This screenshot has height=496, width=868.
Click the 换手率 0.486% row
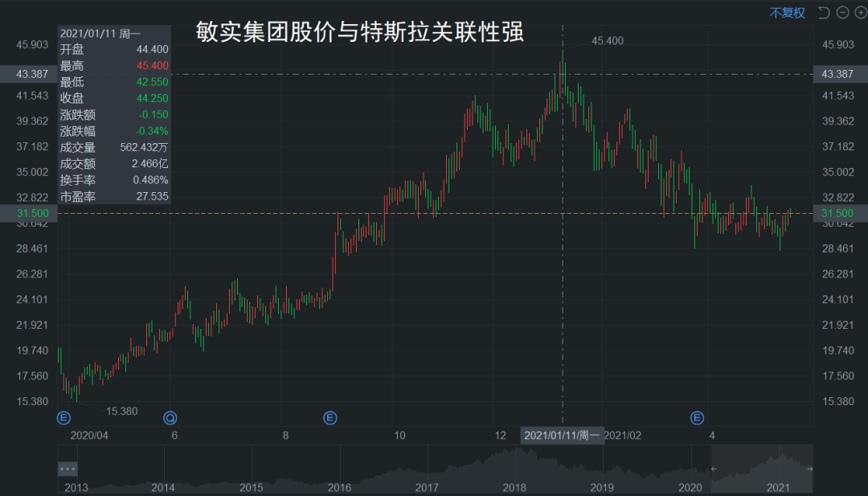(114, 180)
